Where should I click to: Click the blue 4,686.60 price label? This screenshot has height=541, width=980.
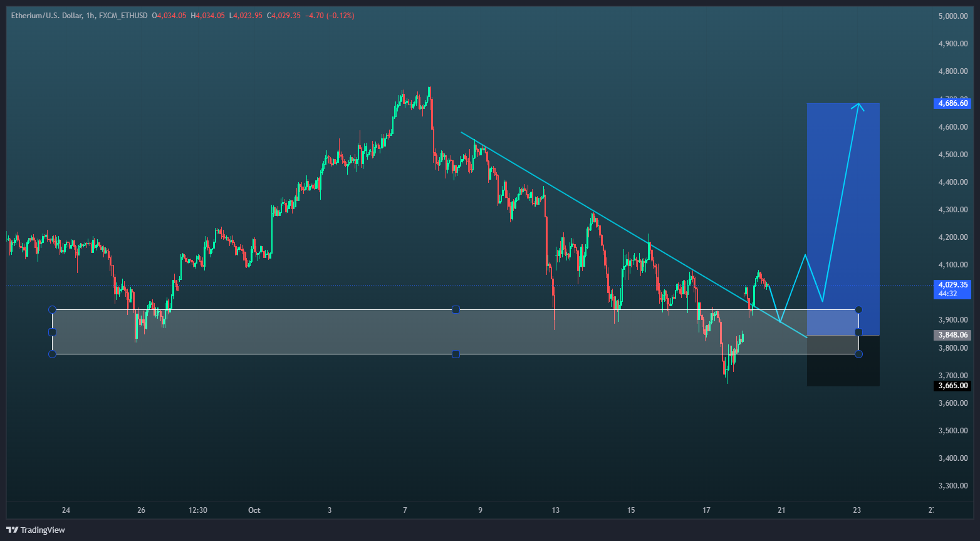click(x=952, y=103)
